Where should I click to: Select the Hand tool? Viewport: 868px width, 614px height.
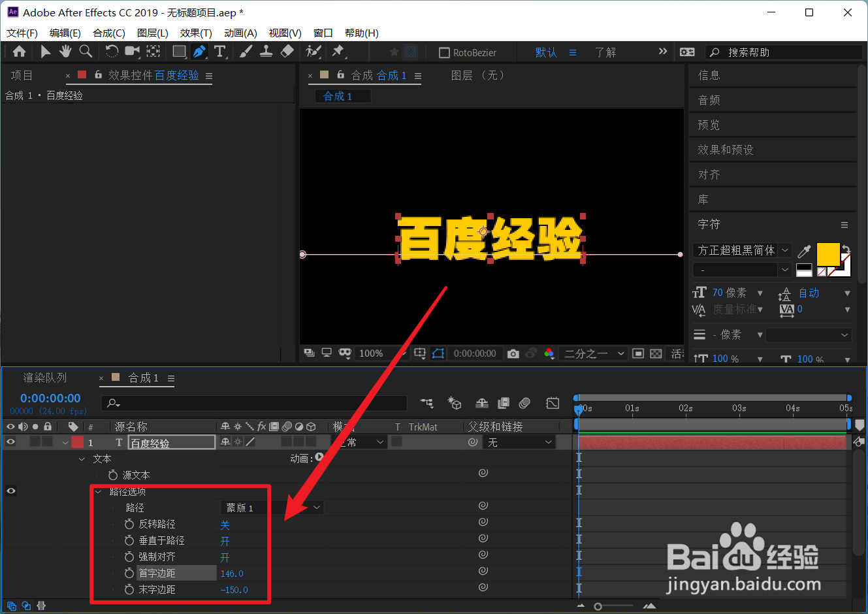tap(65, 52)
